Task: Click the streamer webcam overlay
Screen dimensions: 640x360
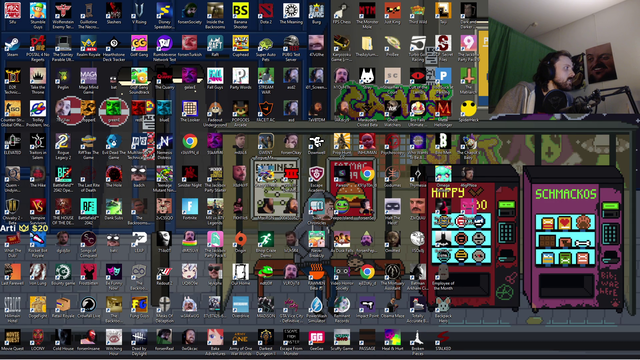Action: pyautogui.click(x=564, y=57)
